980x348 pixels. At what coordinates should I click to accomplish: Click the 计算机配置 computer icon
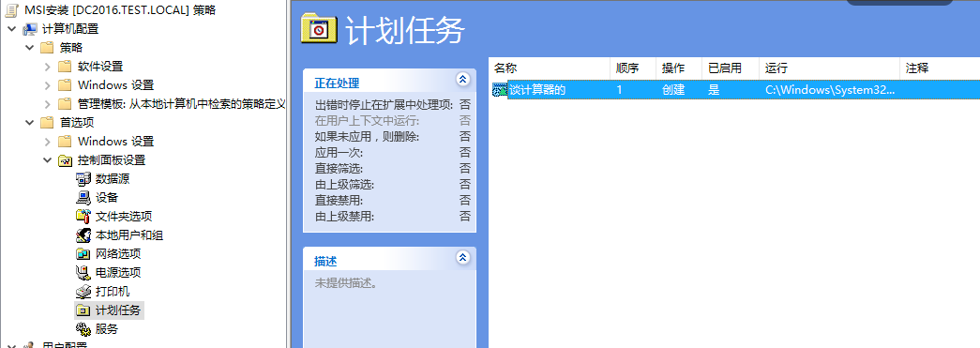tap(29, 29)
